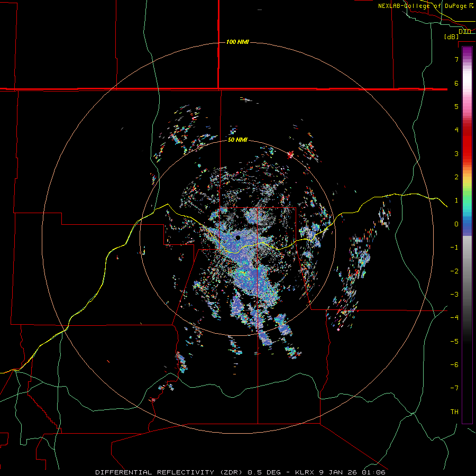
Task: Click the 4 value on the scale
Action: (456, 130)
